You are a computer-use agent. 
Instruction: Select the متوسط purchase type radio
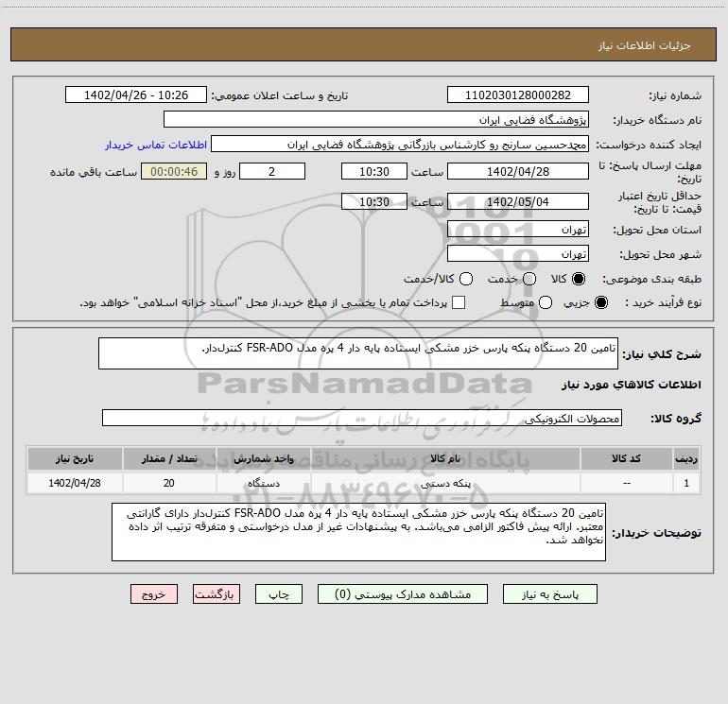[x=546, y=302]
